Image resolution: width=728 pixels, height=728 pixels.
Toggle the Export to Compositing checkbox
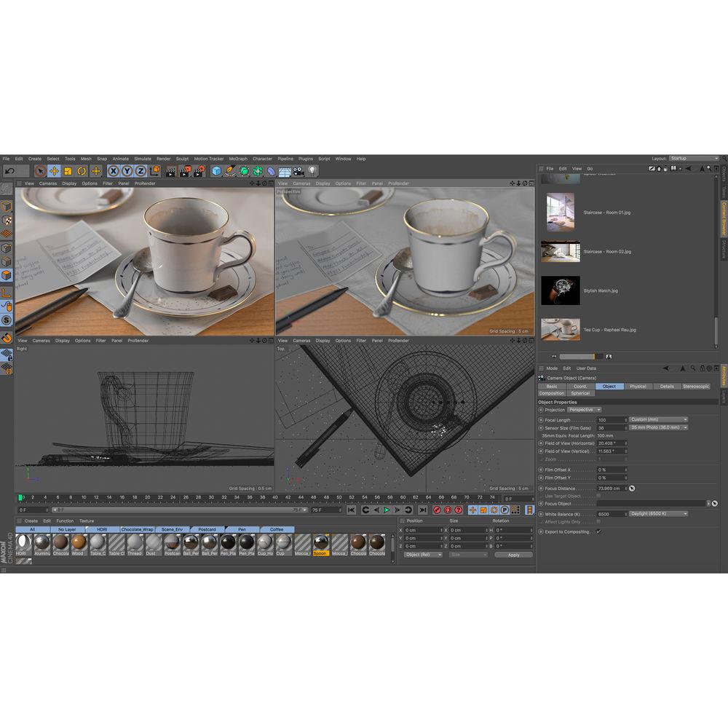point(599,531)
